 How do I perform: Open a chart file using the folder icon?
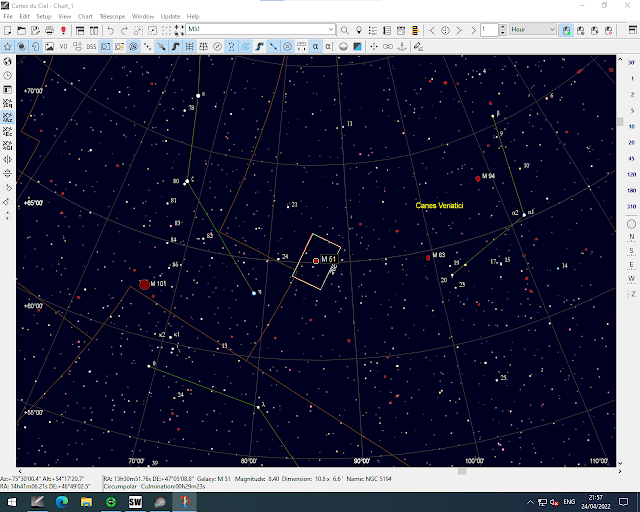click(22, 31)
